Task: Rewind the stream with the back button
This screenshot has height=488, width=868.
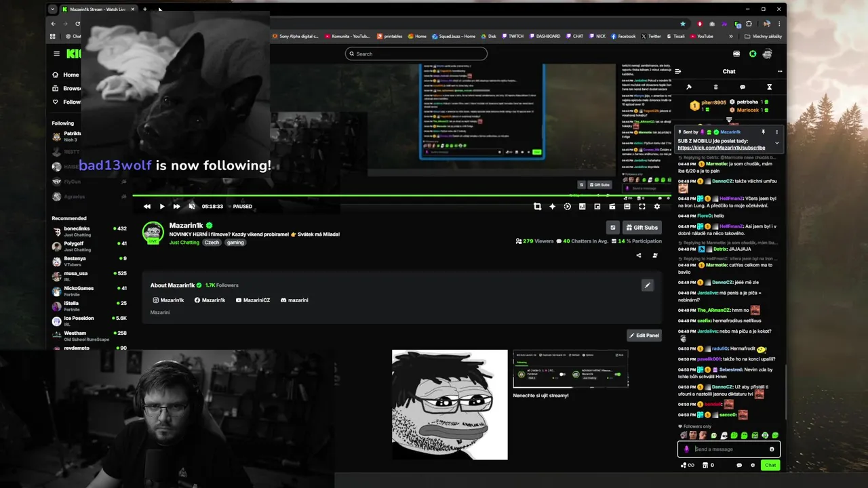Action: pos(146,207)
